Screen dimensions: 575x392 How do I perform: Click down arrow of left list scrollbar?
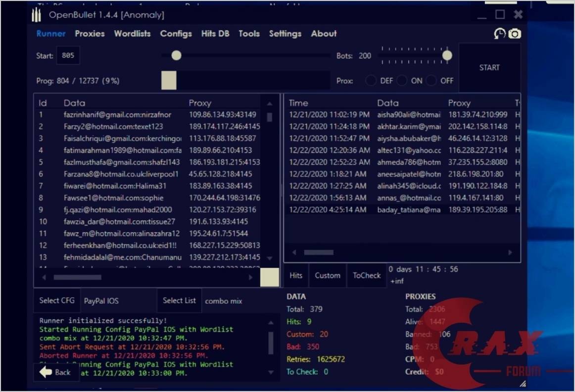(270, 258)
